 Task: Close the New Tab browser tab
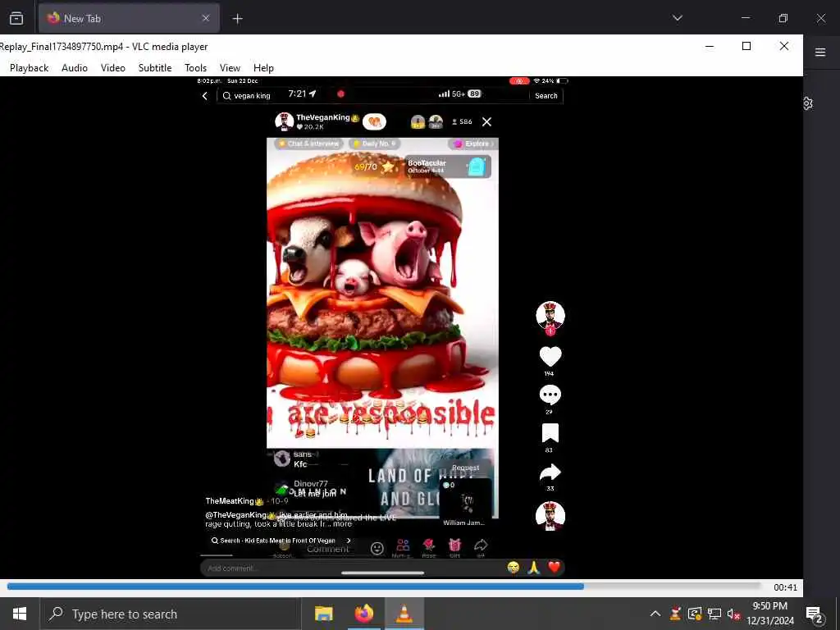(x=206, y=18)
